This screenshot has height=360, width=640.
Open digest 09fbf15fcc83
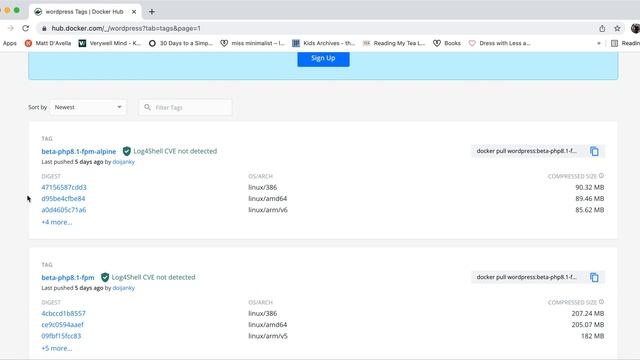(61, 336)
